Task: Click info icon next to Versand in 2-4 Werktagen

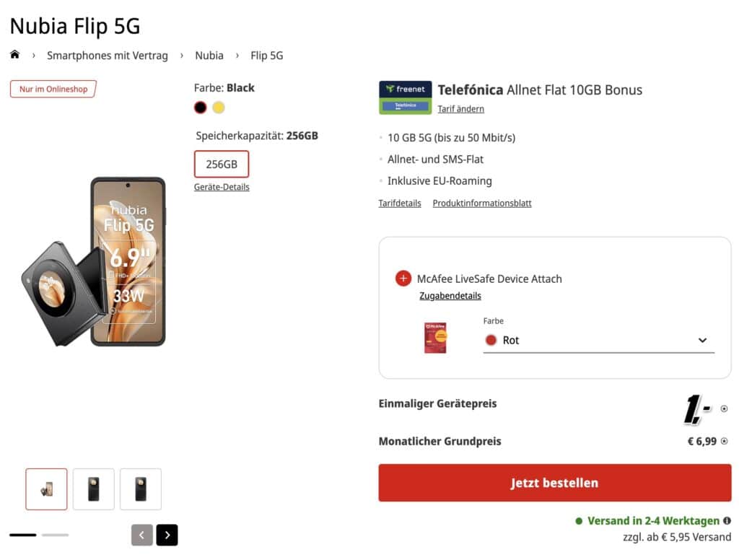Action: pos(727,520)
